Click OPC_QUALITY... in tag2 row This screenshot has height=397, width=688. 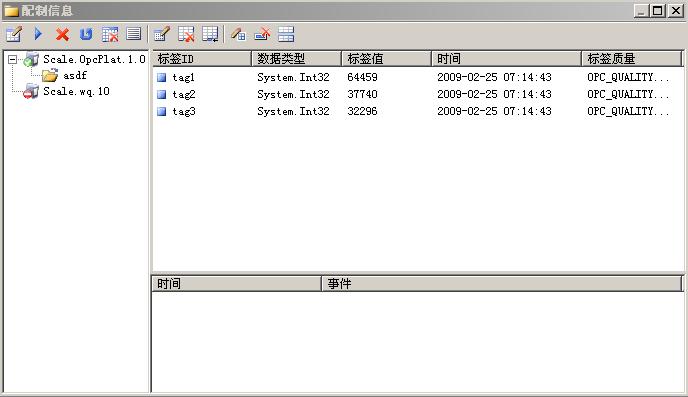(x=628, y=94)
